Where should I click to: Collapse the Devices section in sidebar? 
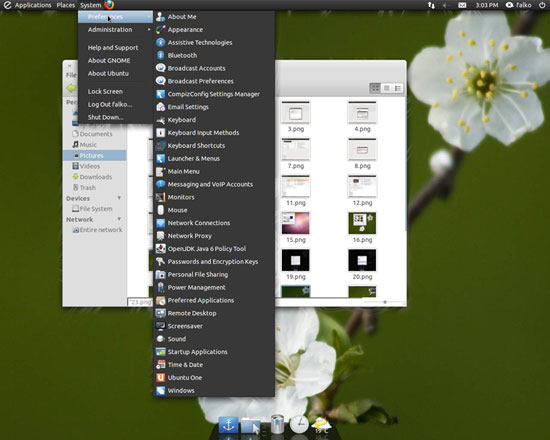coord(119,198)
